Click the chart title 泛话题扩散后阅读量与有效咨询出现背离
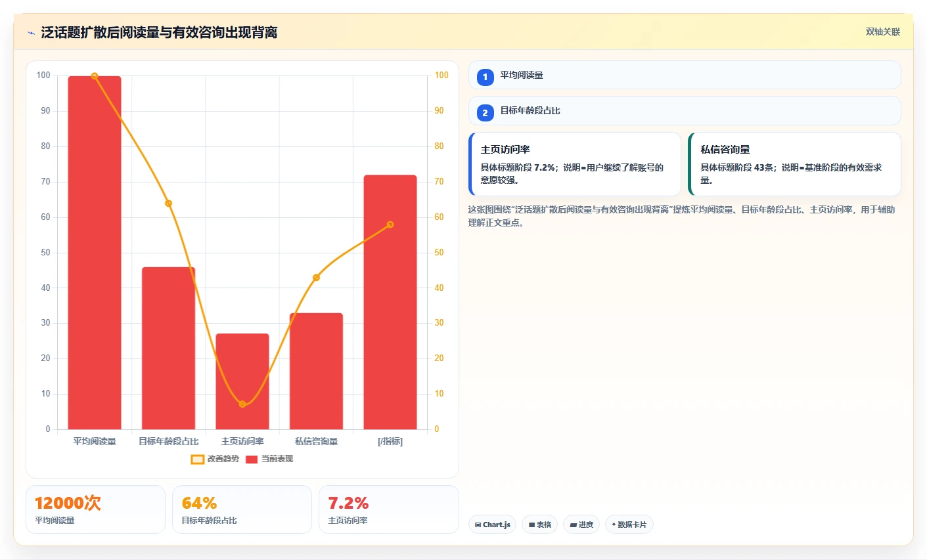The image size is (927, 560). point(159,32)
